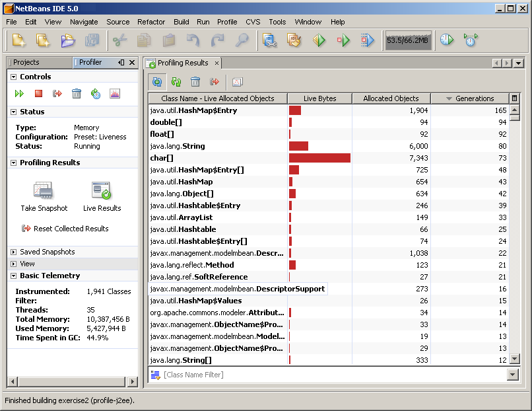Viewport: 532px width, 411px height.
Task: Click the Modify Profiling icon in Controls
Action: pos(96,93)
